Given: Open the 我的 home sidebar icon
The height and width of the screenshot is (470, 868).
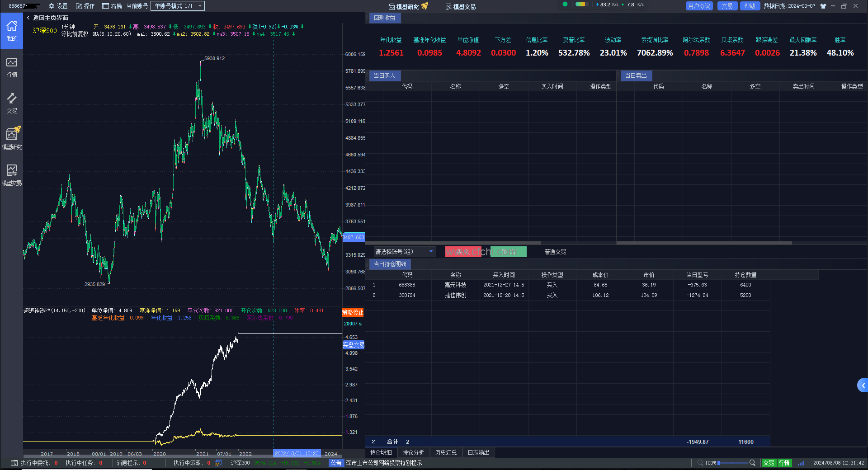Looking at the screenshot, I should point(12,30).
